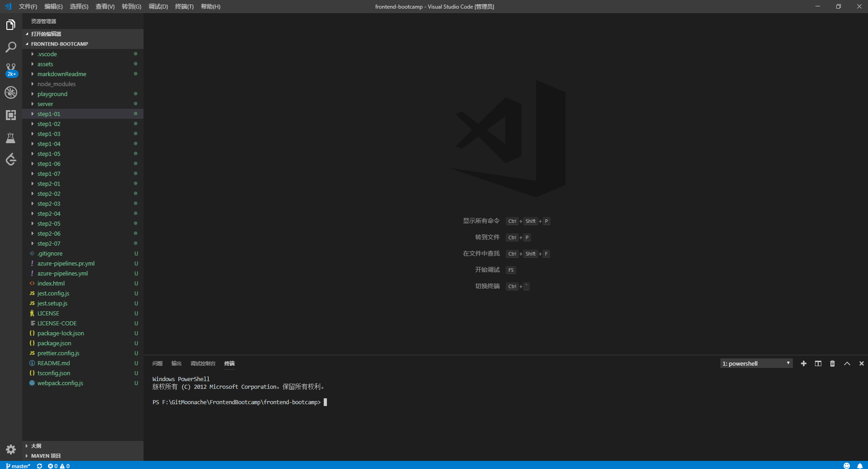This screenshot has height=469, width=868.
Task: Expand the markdownReadme folder
Action: tap(83, 74)
